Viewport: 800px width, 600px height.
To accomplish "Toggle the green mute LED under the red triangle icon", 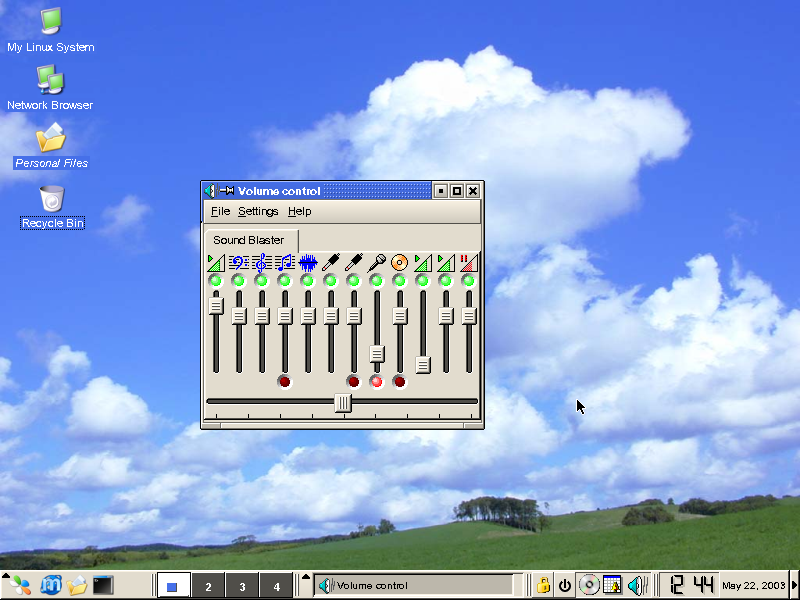I will (468, 281).
